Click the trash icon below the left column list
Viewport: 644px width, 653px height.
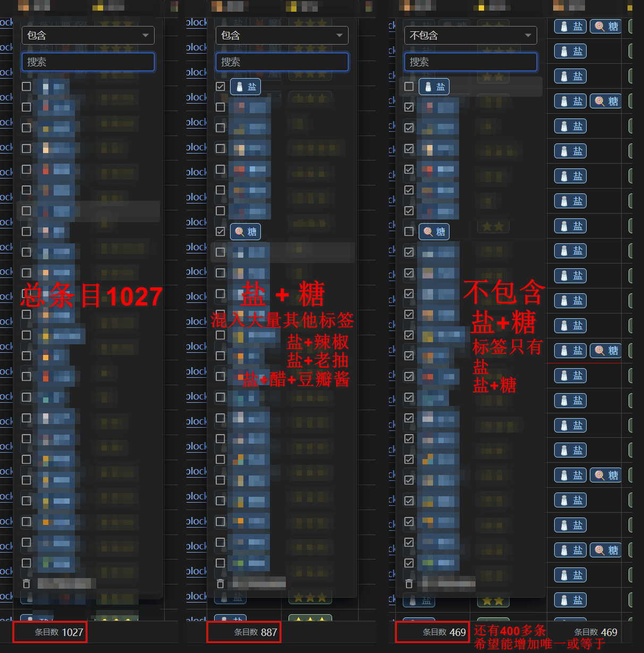tap(27, 583)
